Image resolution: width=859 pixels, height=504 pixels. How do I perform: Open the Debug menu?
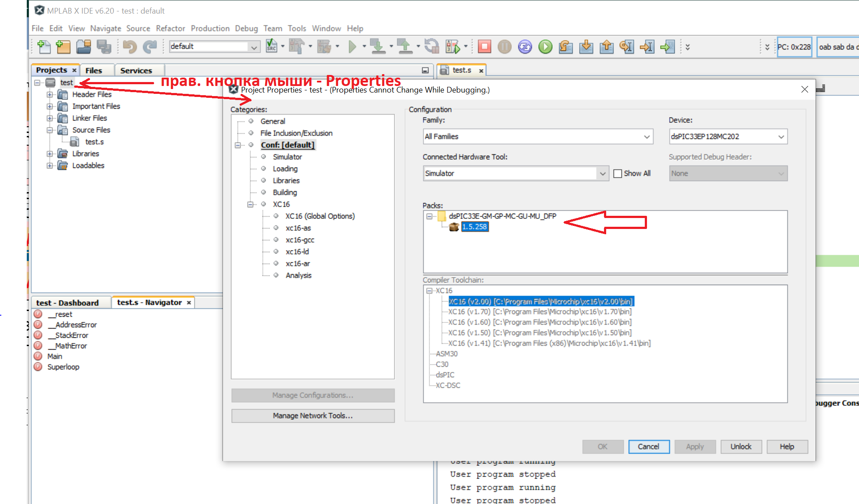[246, 28]
